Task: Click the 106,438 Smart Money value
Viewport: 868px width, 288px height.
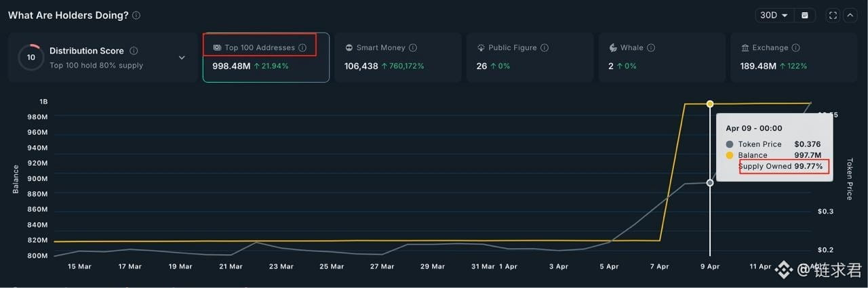Action: [x=361, y=66]
